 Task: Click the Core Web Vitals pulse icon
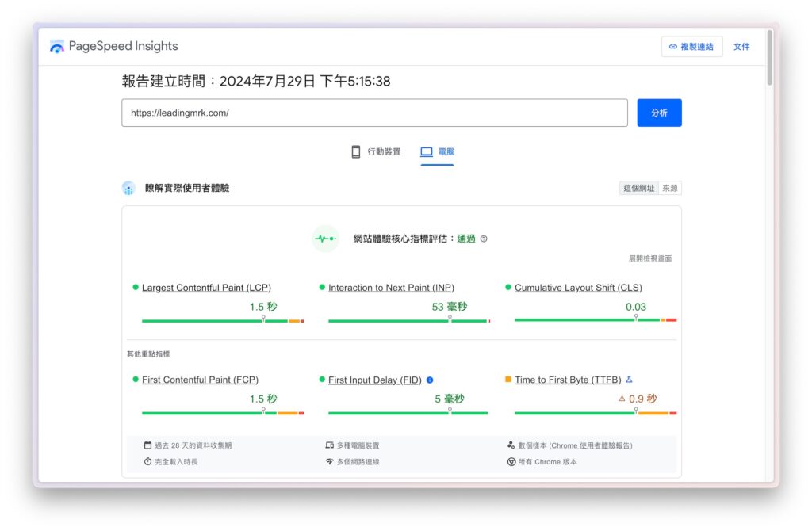click(x=325, y=239)
